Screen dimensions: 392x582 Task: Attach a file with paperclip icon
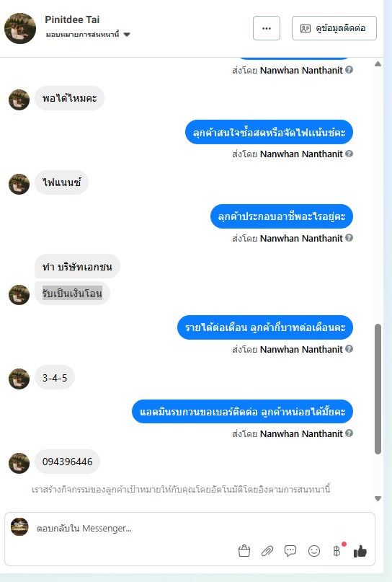267,551
